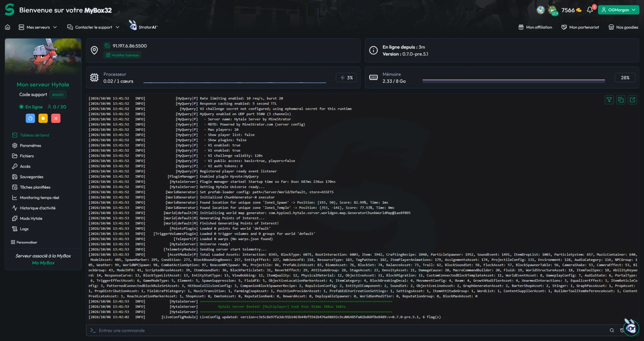The width and height of the screenshot is (644, 341).
Task: Open the StratorAI assistant from the navigation bar
Action: pos(144,26)
